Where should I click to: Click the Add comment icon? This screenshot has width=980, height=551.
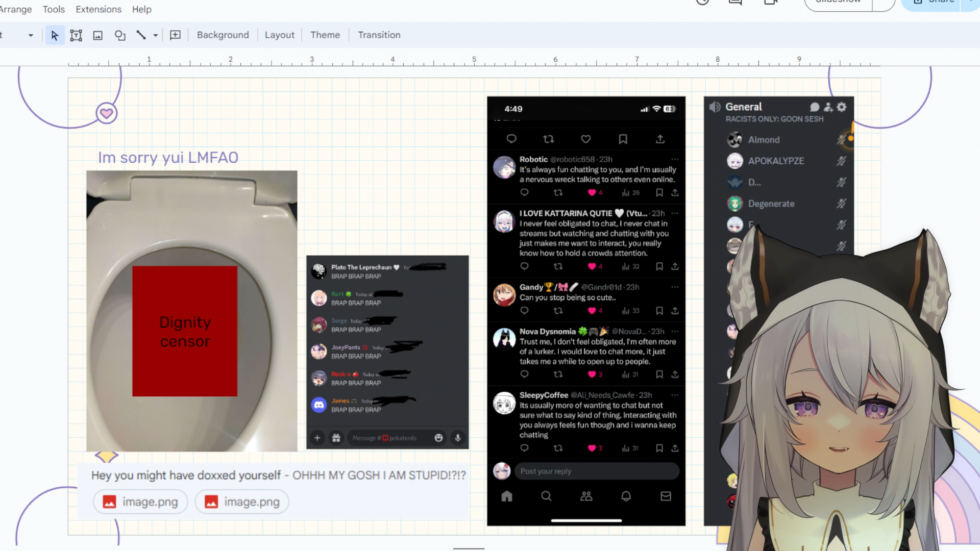(x=175, y=35)
